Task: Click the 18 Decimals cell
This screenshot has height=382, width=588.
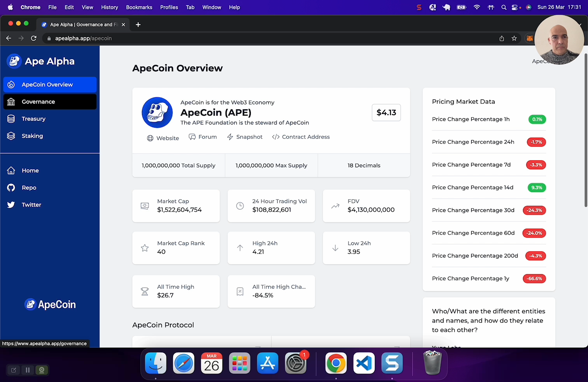Action: click(364, 165)
